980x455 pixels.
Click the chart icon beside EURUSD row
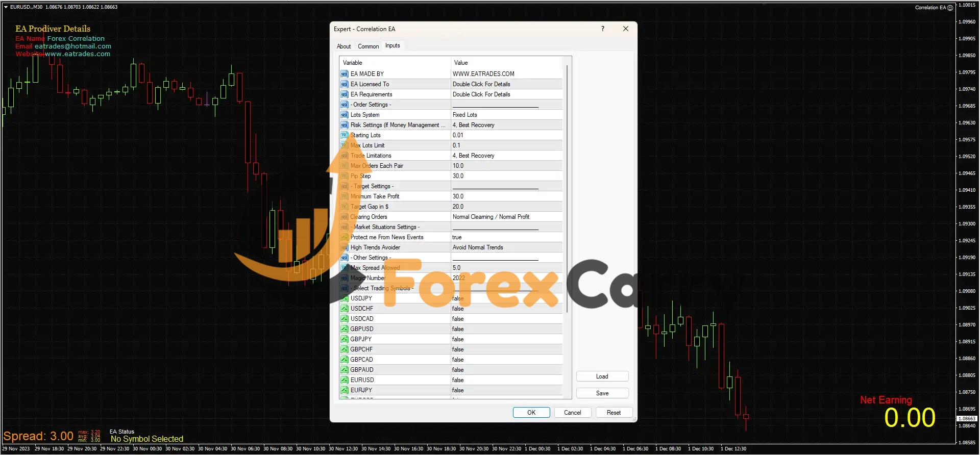344,380
